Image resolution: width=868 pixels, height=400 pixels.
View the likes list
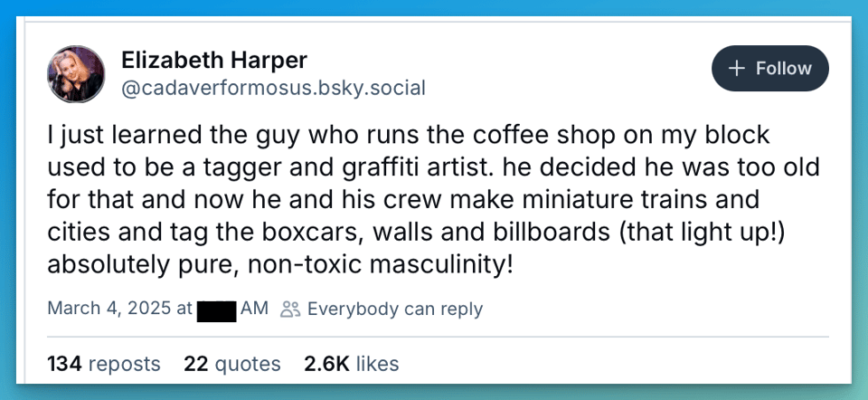(x=377, y=364)
